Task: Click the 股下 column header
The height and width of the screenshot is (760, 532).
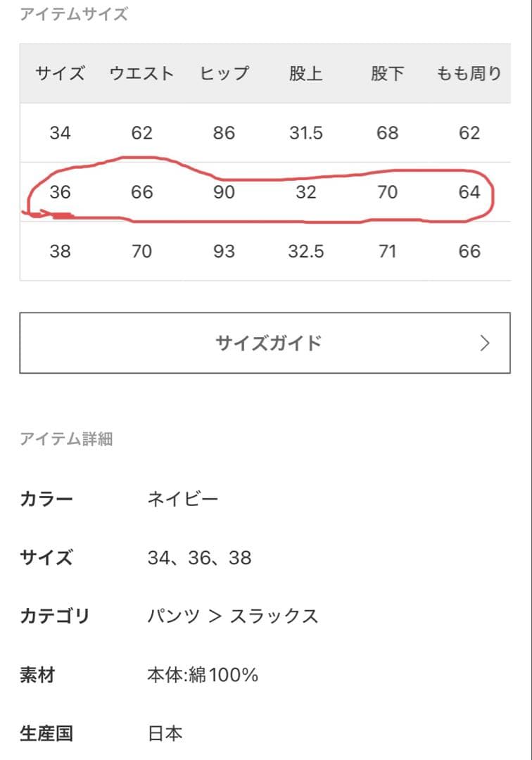Action: tap(388, 73)
